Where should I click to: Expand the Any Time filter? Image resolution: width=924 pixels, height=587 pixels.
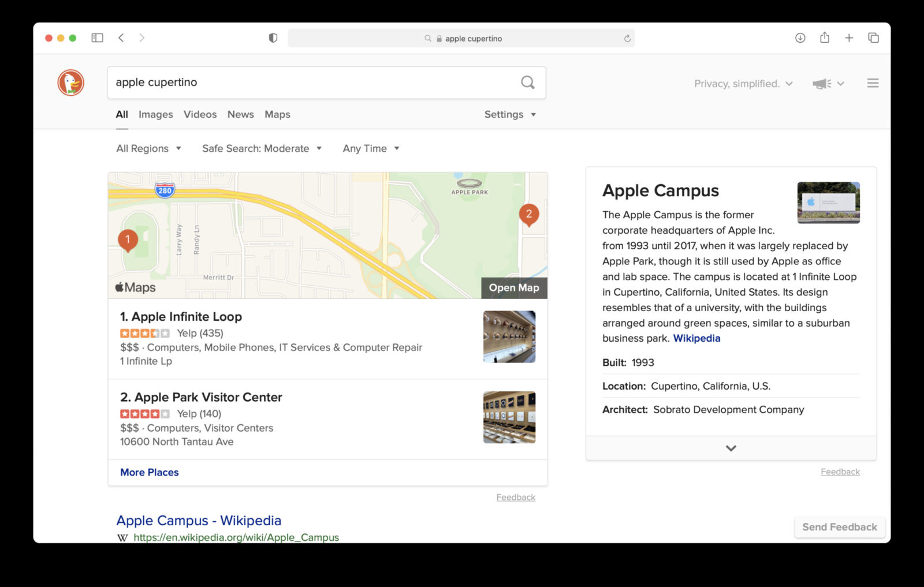click(371, 148)
